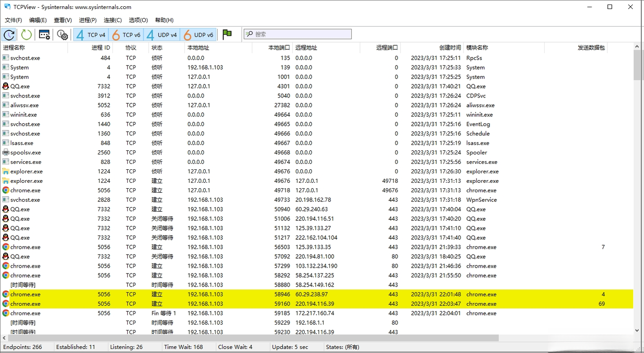Sort by the 本地端口 column header
The width and height of the screenshot is (644, 353).
pos(279,47)
